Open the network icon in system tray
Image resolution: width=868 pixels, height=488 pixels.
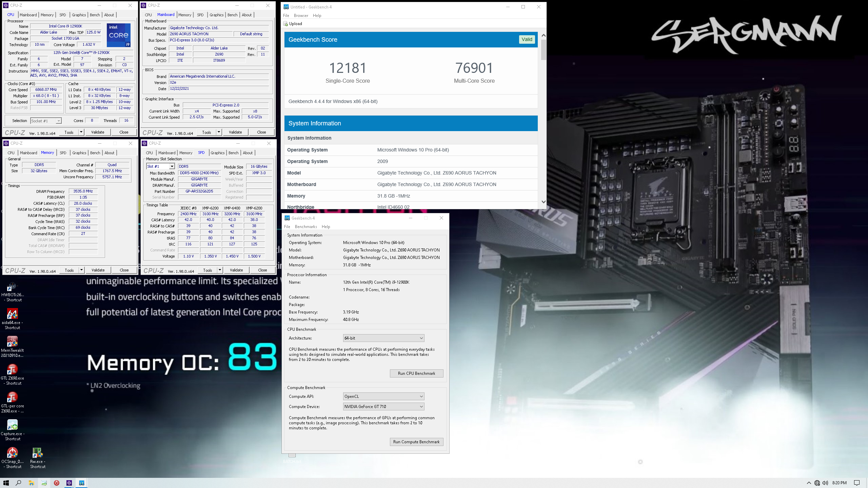coord(817,483)
